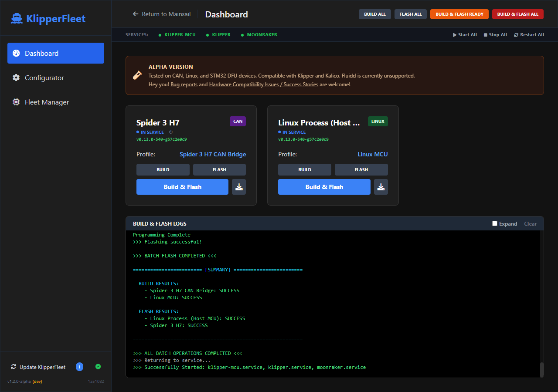This screenshot has height=392, width=558.
Task: Click the FLASH ALL button
Action: click(x=411, y=14)
